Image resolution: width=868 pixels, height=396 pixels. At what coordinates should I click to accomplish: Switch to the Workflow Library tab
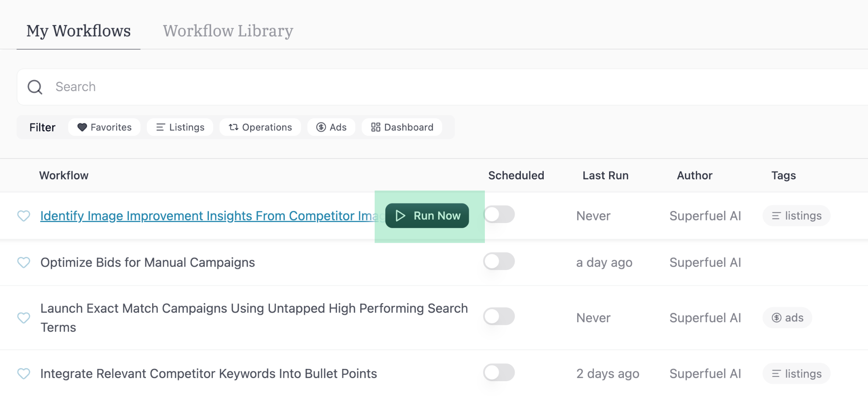click(x=228, y=31)
